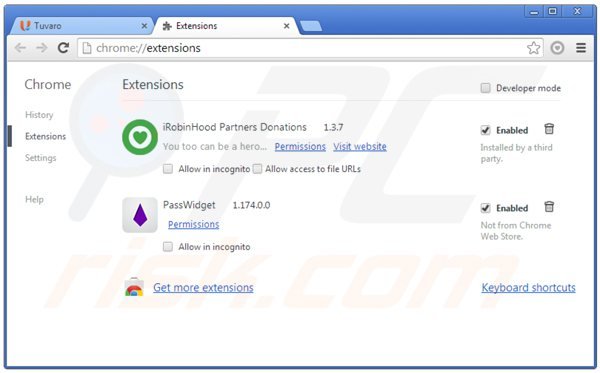This screenshot has width=600, height=373.
Task: Close the Tuvaro tab
Action: [144, 26]
